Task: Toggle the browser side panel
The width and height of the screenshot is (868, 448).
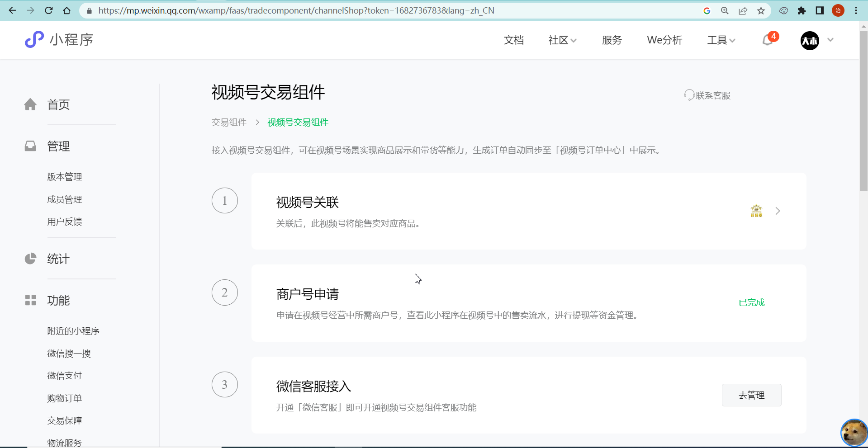Action: [x=820, y=11]
